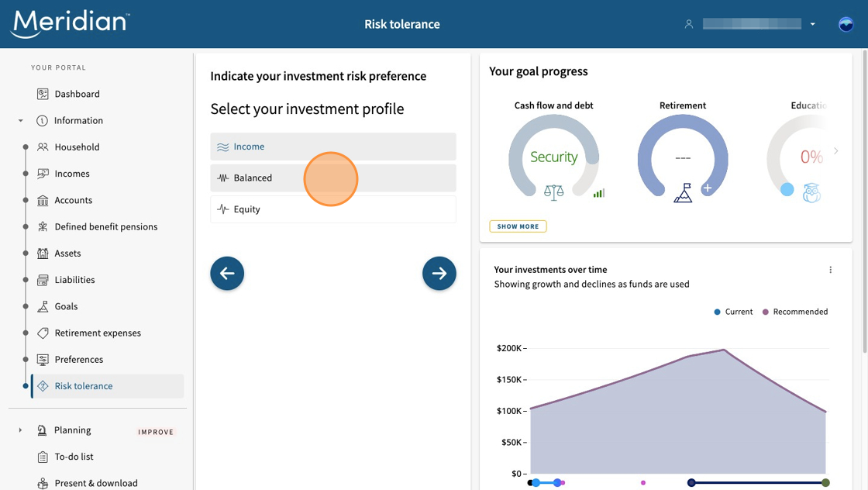Click the dark navy timeline marker

click(691, 483)
